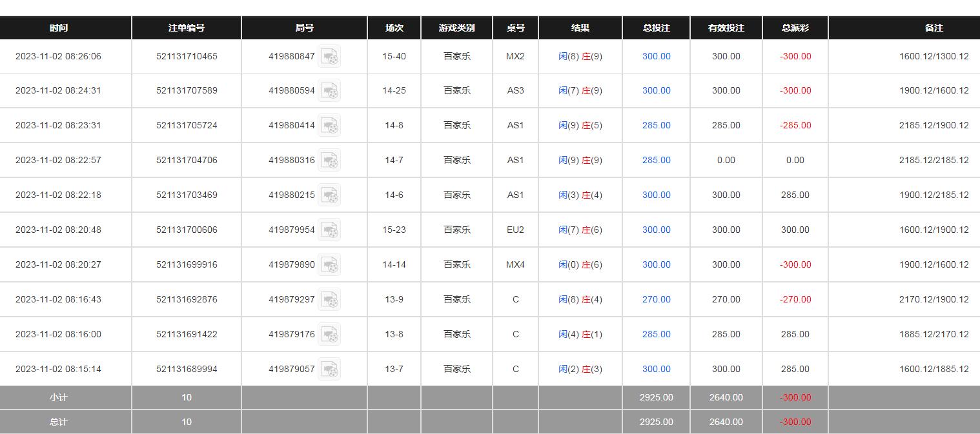Click the 时间 column header
Viewport: 980px width, 434px height.
[x=59, y=28]
